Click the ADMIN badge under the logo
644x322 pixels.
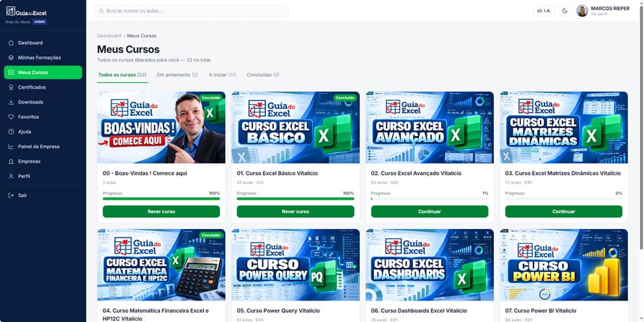(40, 21)
